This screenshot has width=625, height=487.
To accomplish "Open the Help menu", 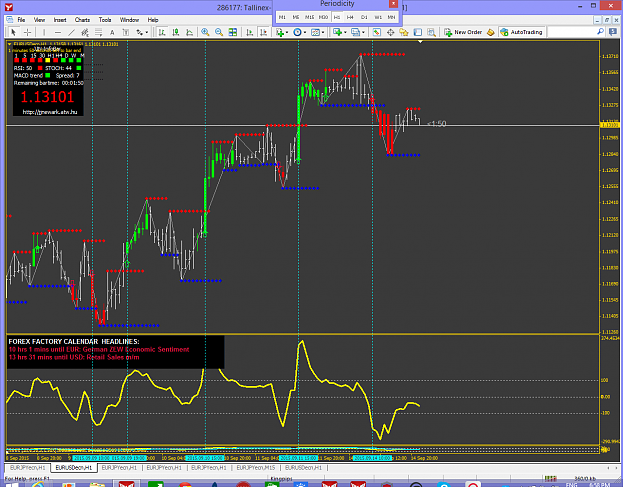I will click(153, 20).
